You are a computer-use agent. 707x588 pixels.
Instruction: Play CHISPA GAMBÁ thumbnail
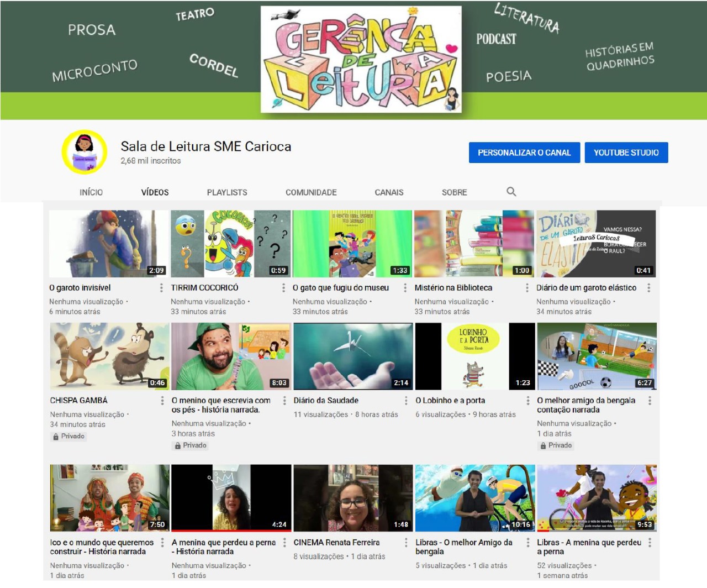110,356
